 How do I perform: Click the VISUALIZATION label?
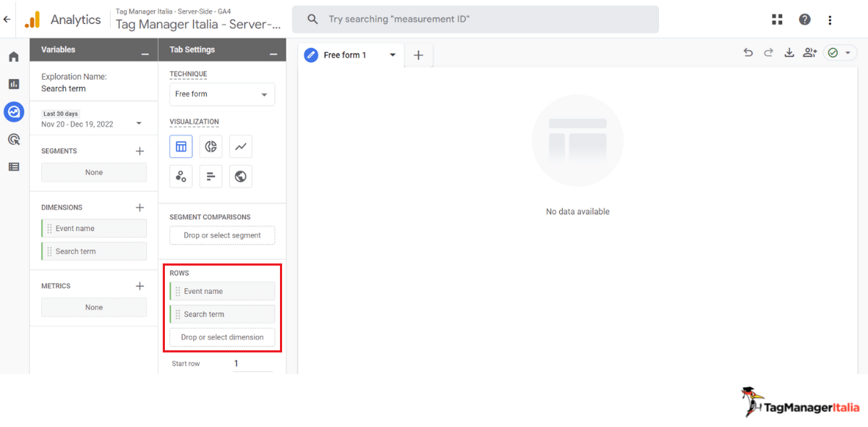point(194,122)
